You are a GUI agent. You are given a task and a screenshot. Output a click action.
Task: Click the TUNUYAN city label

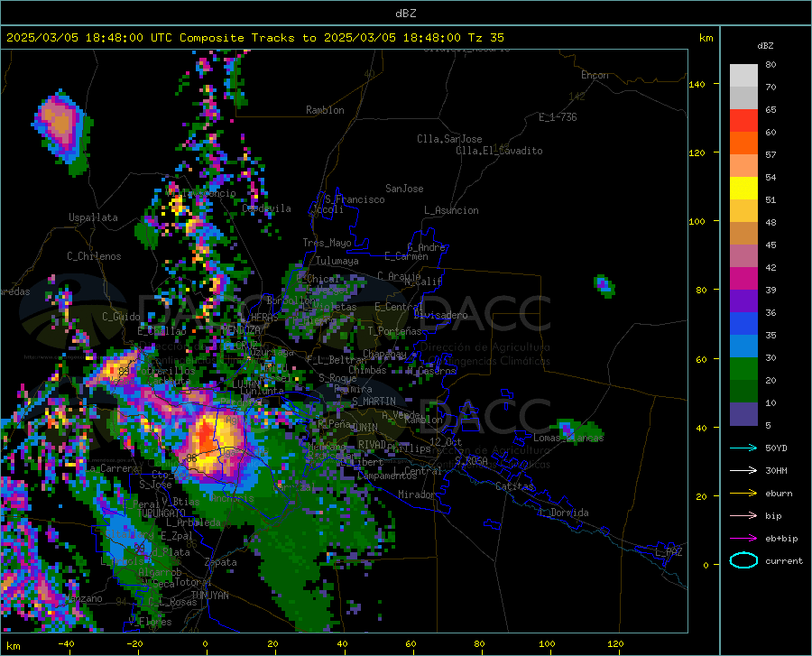point(209,596)
